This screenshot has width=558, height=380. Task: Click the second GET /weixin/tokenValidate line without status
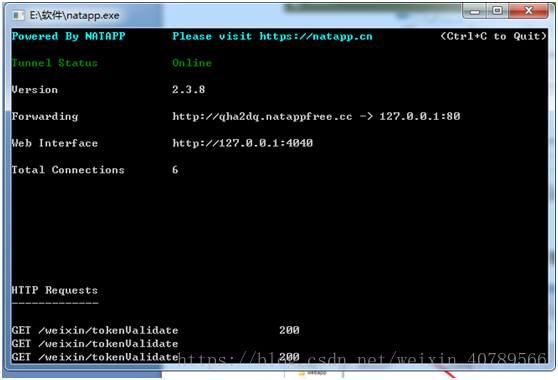(x=95, y=344)
